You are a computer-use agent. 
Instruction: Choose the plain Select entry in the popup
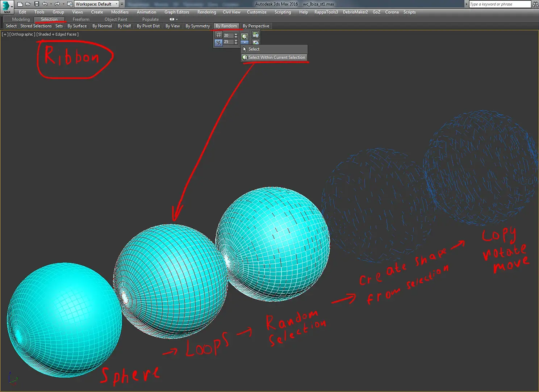pos(274,49)
